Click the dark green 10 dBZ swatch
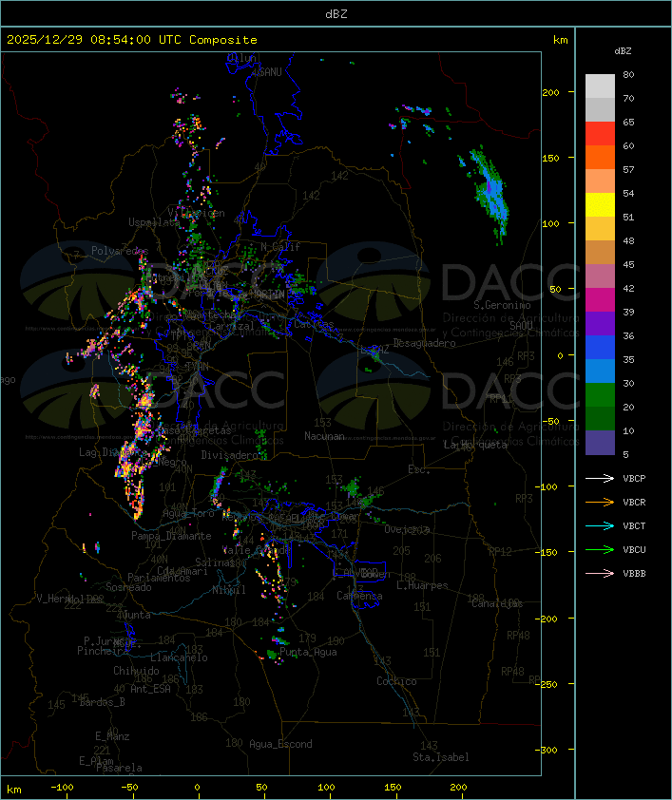The height and width of the screenshot is (800, 672). pos(600,419)
